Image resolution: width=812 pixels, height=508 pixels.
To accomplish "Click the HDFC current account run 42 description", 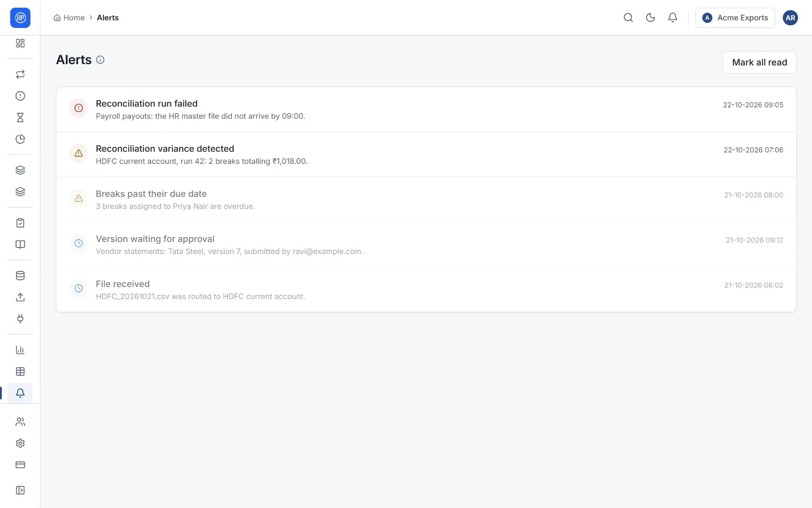I will (x=202, y=161).
